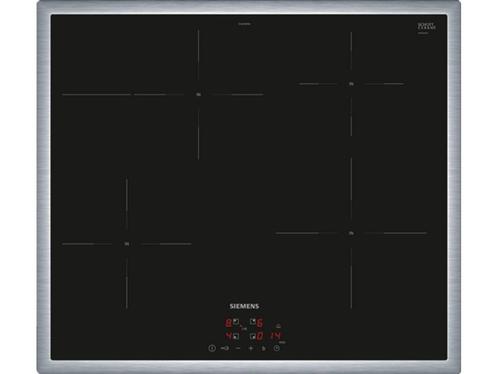
Task: Tap the timer clock icon
Action: (277, 348)
